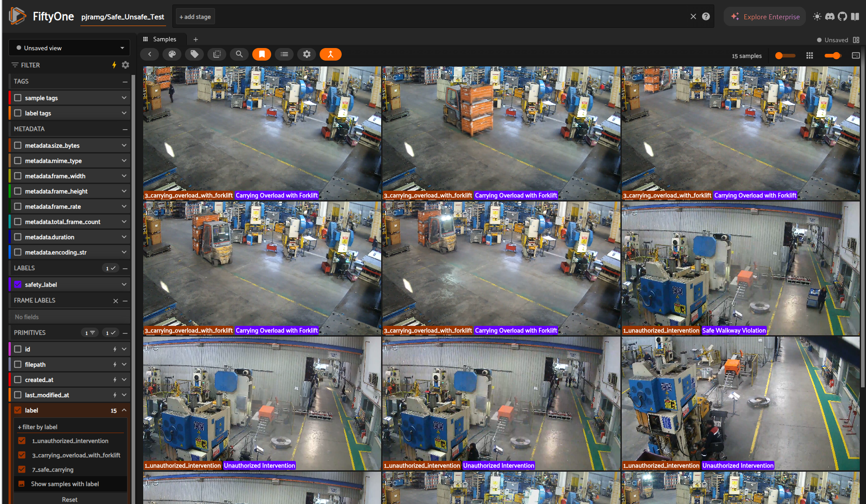Click the FiftyOne GitHub icon
Viewport: 866px width, 504px height.
point(843,16)
